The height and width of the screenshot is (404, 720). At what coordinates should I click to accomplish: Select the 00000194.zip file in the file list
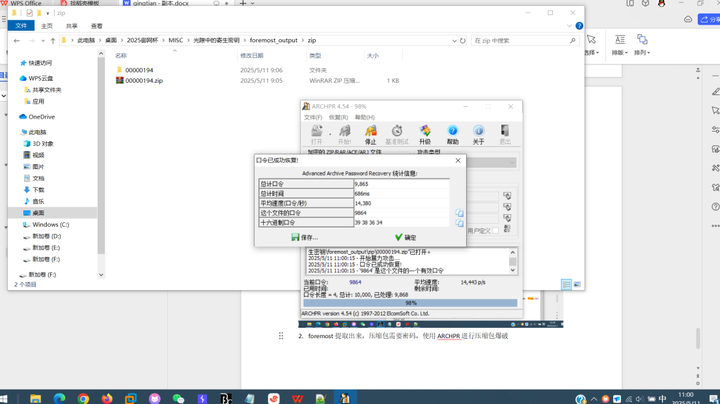tap(144, 80)
